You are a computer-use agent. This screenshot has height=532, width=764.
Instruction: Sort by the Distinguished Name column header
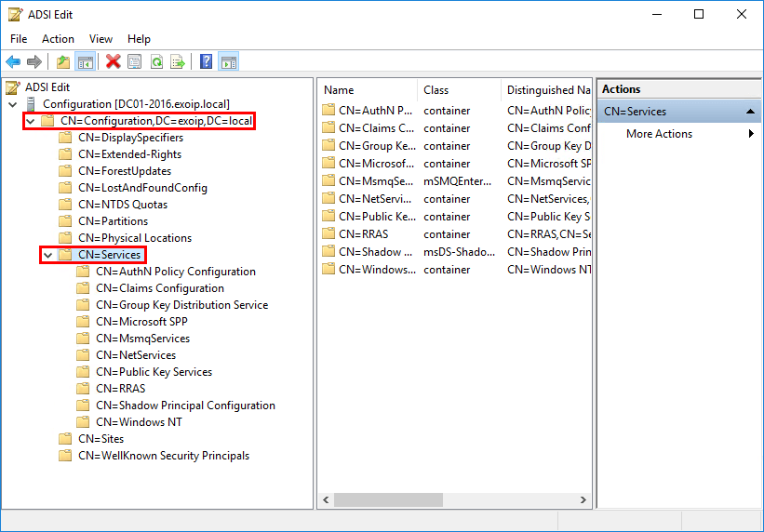pyautogui.click(x=546, y=90)
